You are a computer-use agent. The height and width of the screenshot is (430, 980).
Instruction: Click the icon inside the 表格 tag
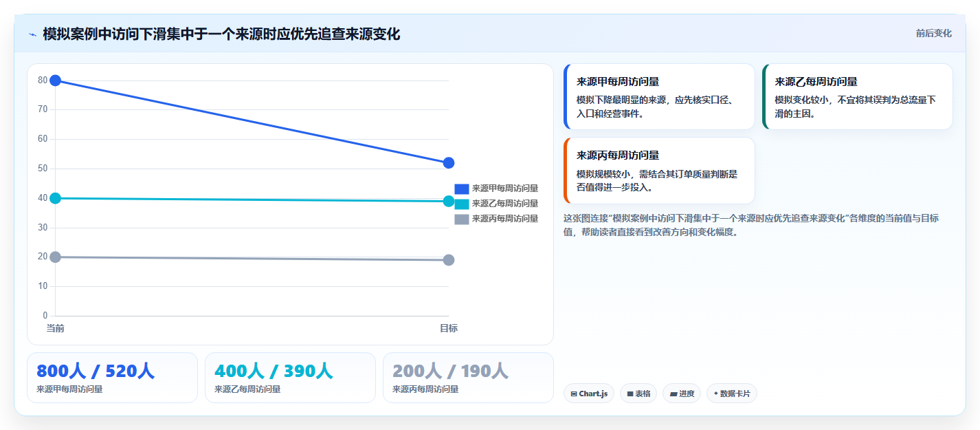[x=630, y=394]
